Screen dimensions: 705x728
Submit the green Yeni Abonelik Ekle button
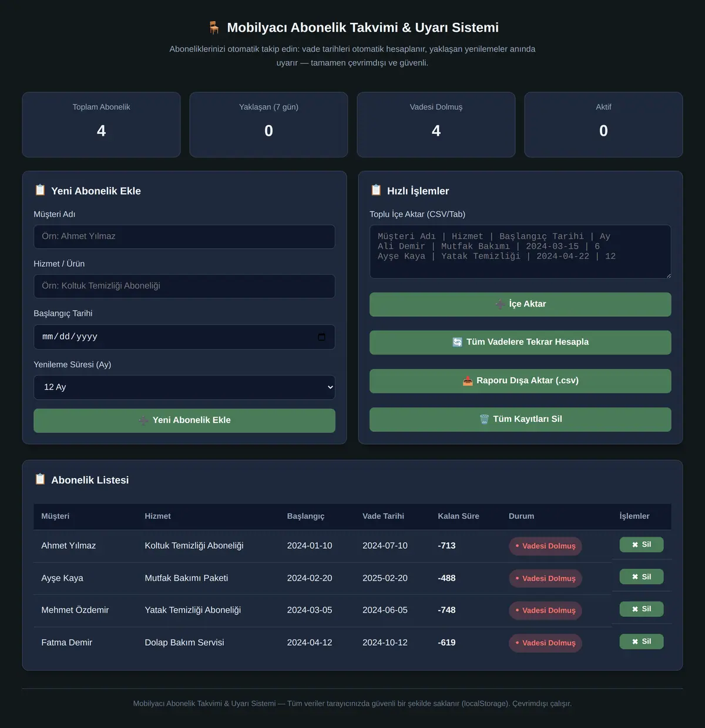tap(184, 421)
